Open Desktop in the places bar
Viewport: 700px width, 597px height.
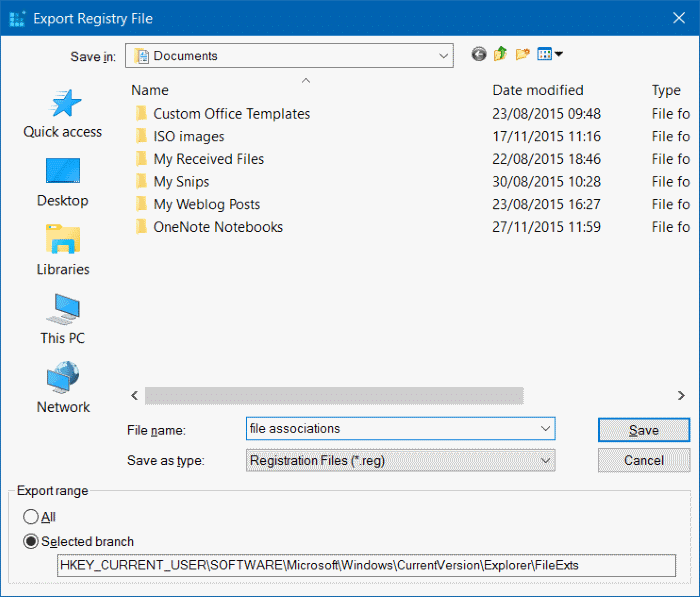point(63,183)
